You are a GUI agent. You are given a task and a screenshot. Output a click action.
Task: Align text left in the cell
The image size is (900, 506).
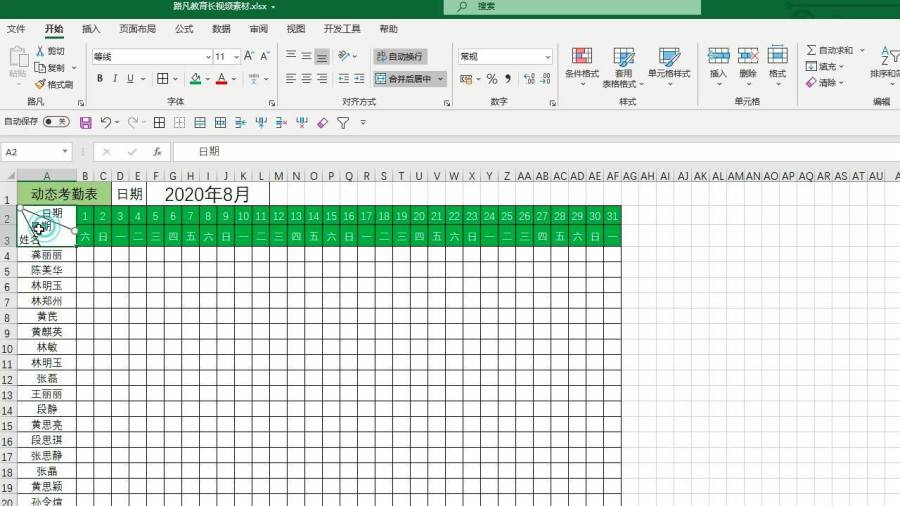click(291, 78)
